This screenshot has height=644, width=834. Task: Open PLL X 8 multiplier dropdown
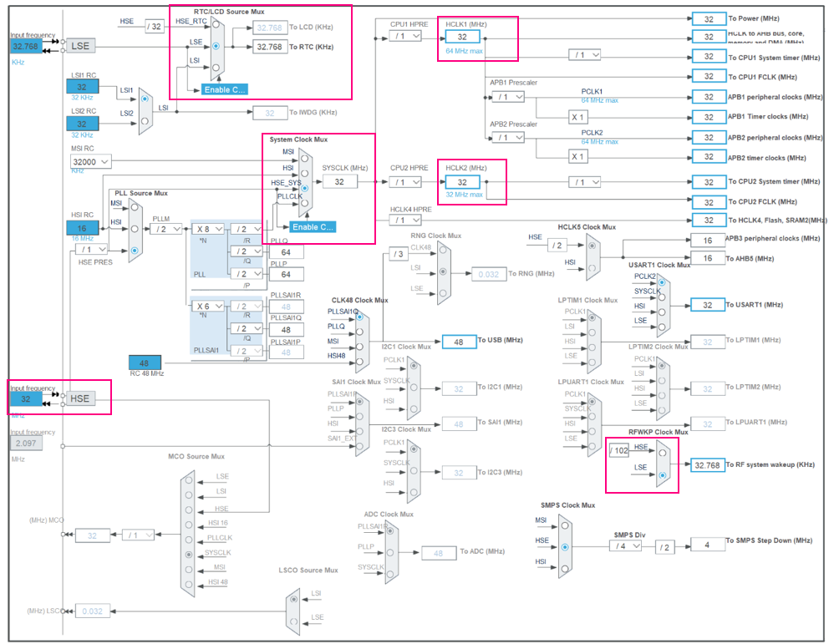(x=207, y=229)
